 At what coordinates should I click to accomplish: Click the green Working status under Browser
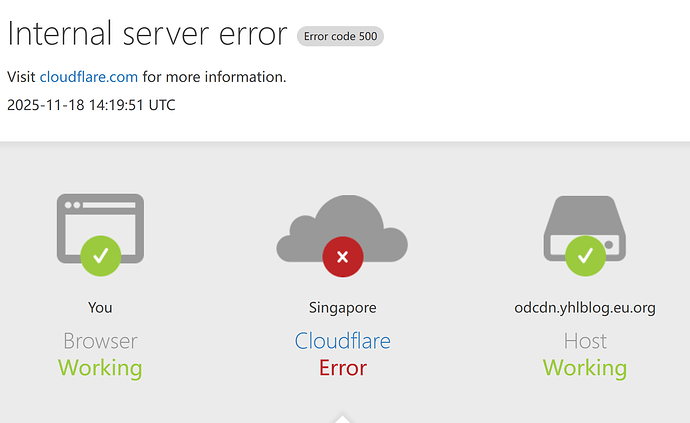click(100, 368)
